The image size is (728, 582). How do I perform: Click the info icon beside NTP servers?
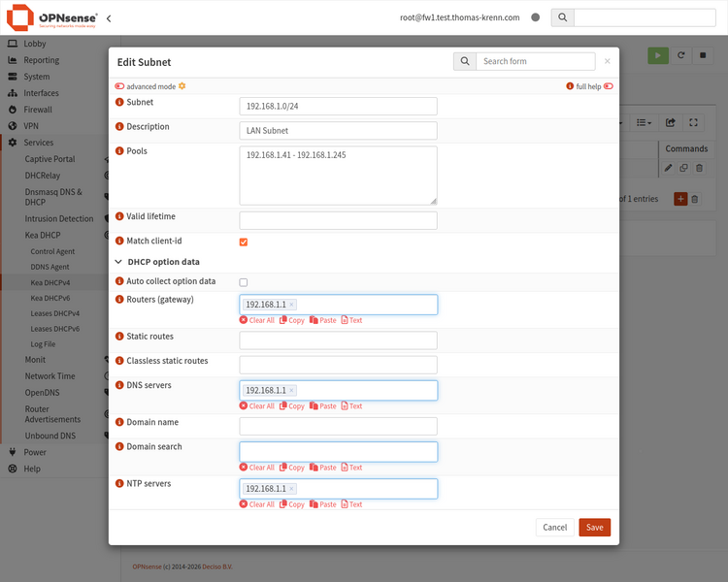tap(119, 484)
